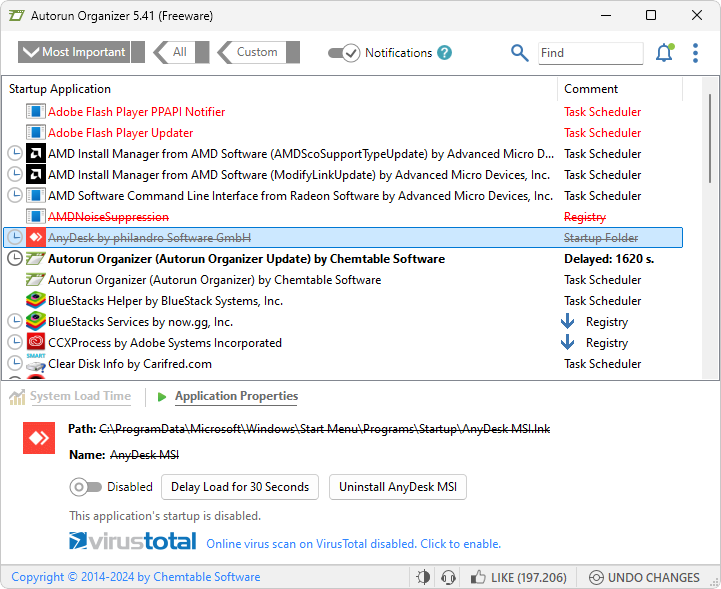Image resolution: width=721 pixels, height=589 pixels.
Task: Open the Application Properties tab
Action: 236,396
